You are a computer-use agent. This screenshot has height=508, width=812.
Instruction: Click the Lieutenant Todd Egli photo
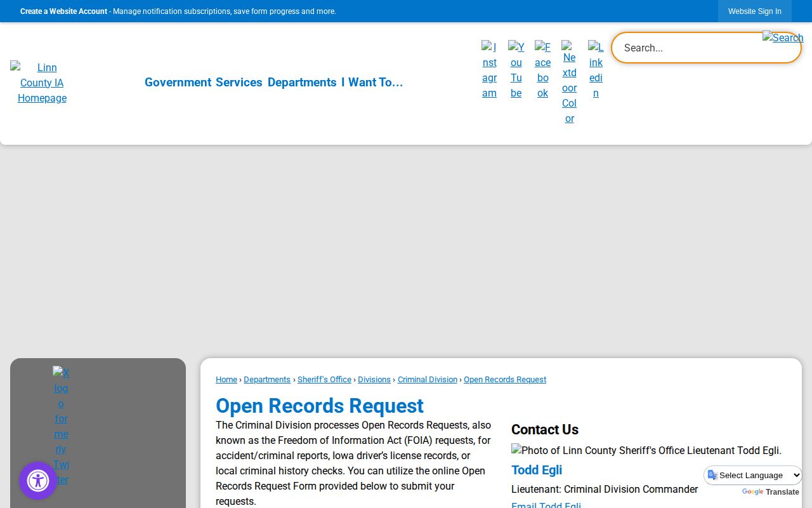coord(646,450)
